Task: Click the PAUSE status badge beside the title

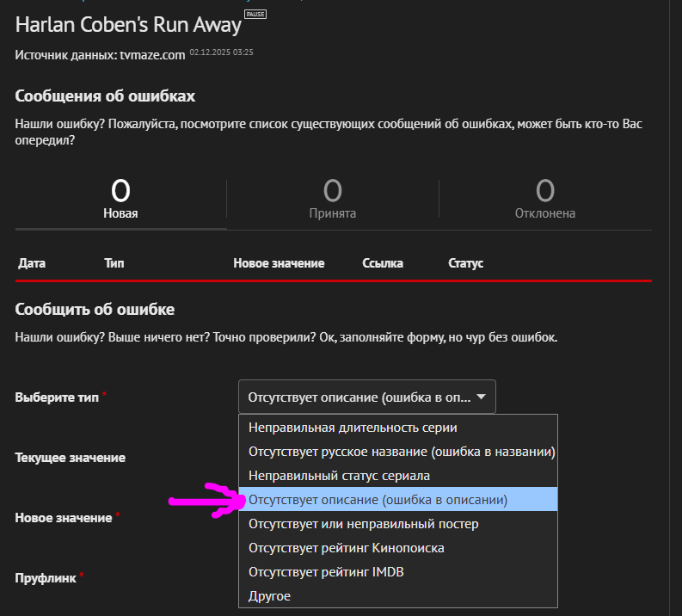Action: (255, 15)
